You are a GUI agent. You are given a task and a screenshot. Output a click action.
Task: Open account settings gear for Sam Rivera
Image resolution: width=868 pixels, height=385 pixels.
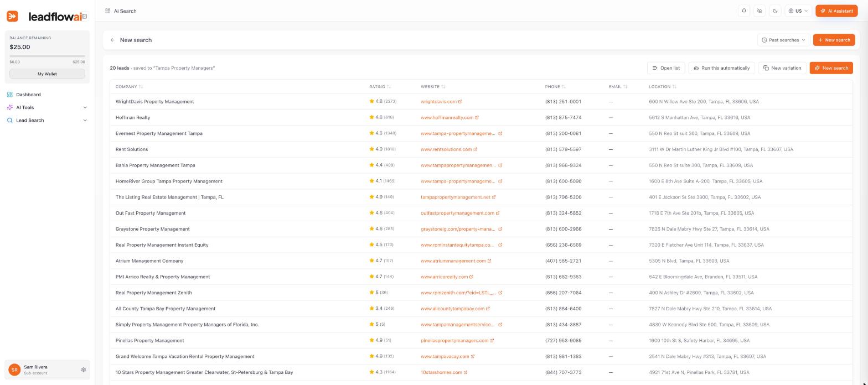tap(84, 370)
